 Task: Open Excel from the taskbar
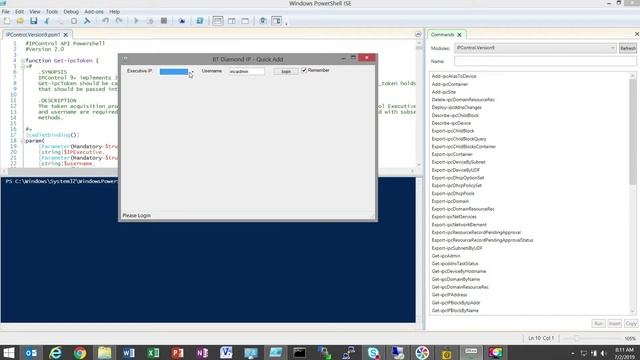tap(153, 353)
